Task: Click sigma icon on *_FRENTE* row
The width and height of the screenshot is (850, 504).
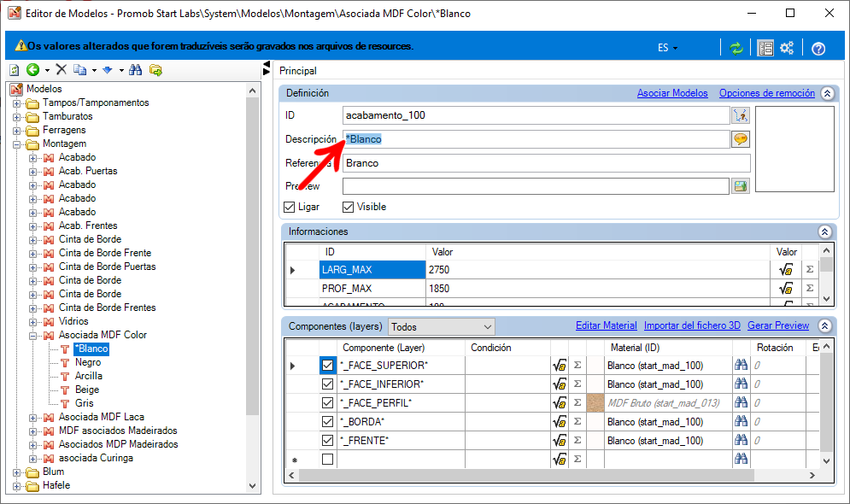Action: pyautogui.click(x=577, y=440)
